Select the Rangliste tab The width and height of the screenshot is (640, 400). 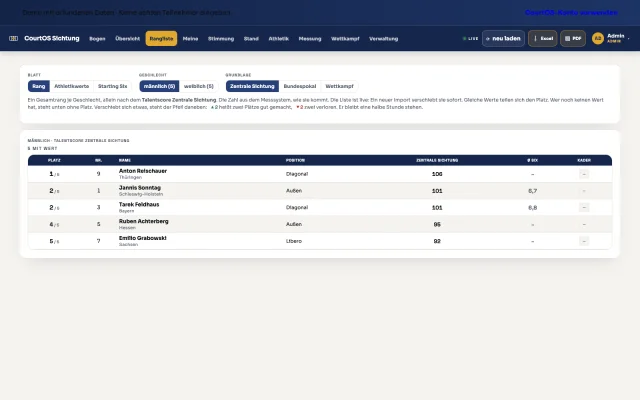(161, 39)
